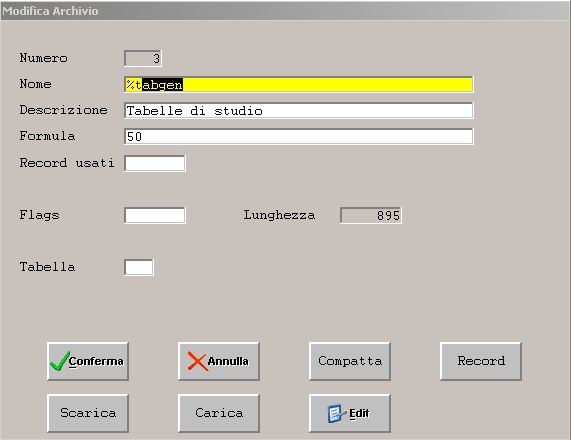
Task: Click the green checkmark icon on Conferma
Action: point(60,361)
